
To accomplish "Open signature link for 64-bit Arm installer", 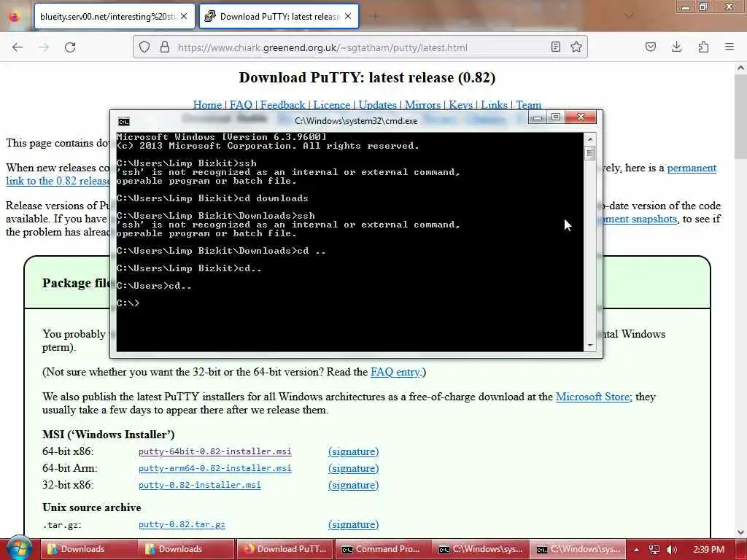I will coord(354,468).
